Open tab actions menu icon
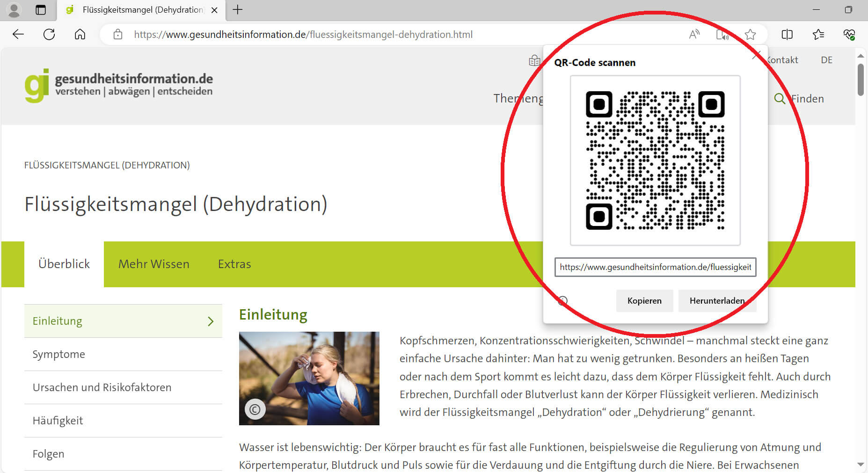868x473 pixels. pos(41,10)
